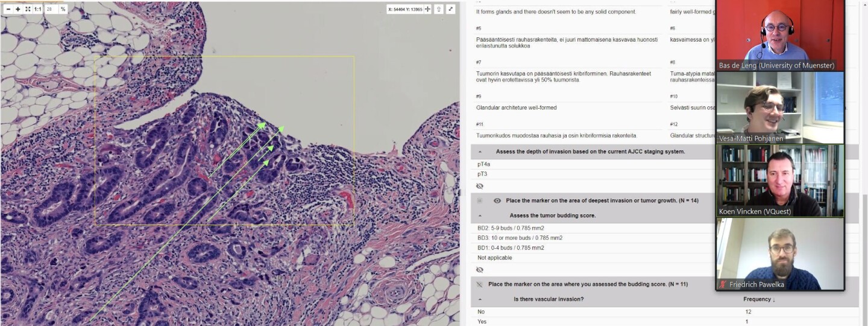Click the crosshair icon beside the coordinates
Viewport: 868px width, 326px height.
(427, 9)
